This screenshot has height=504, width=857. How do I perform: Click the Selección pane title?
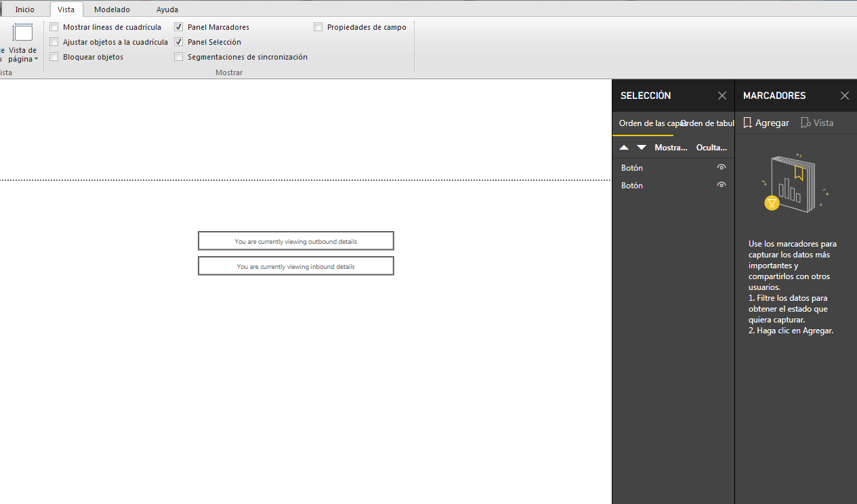[646, 96]
